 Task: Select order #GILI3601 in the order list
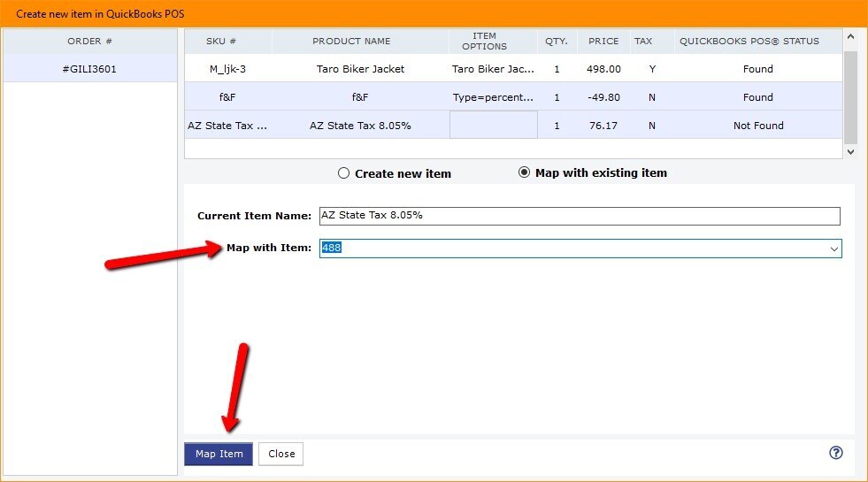[x=89, y=69]
